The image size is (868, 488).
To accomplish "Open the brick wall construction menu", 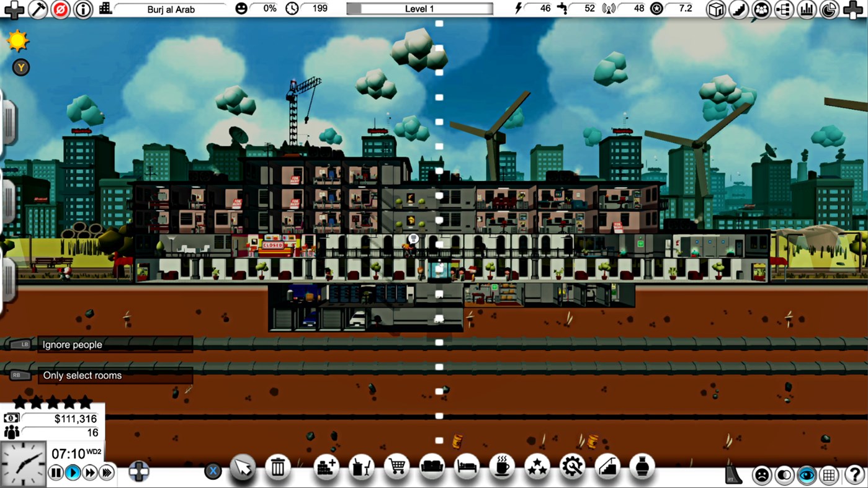I will (x=326, y=467).
